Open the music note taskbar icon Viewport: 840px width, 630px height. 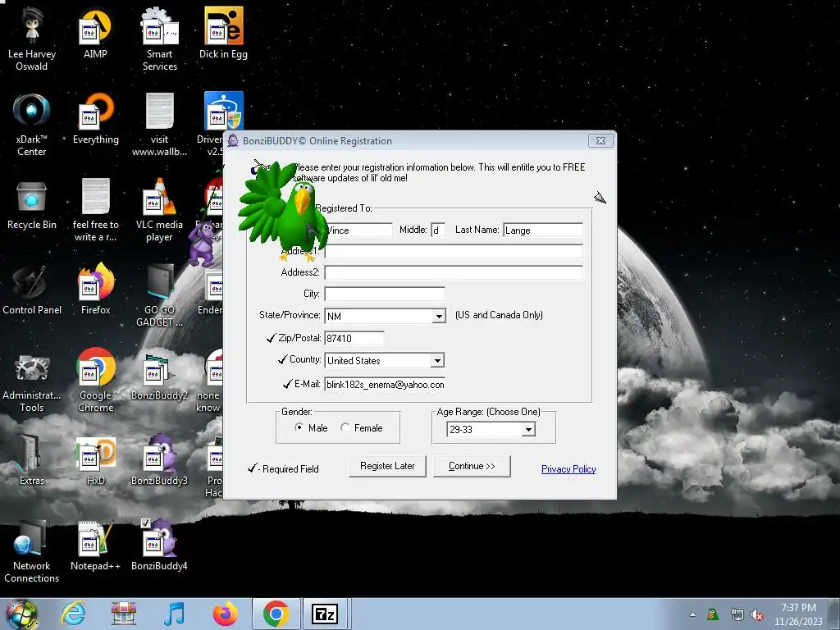tap(175, 614)
